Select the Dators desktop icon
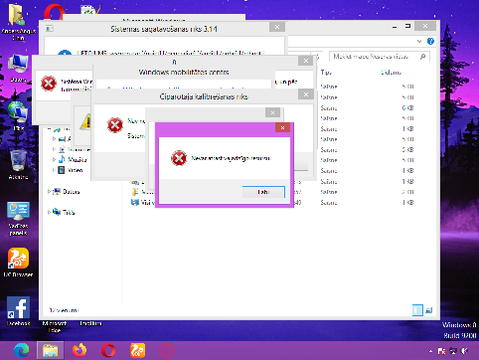Image resolution: width=479 pixels, height=360 pixels. (x=18, y=68)
